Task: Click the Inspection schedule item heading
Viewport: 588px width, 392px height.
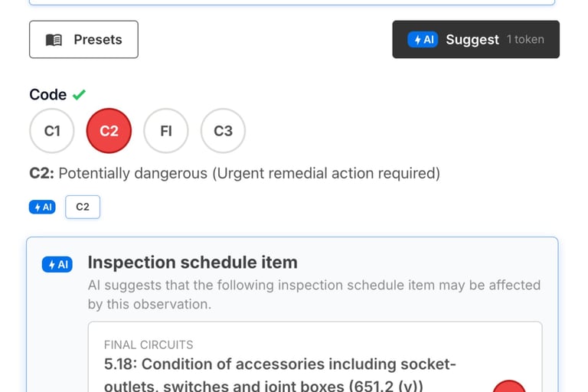Action: [192, 263]
